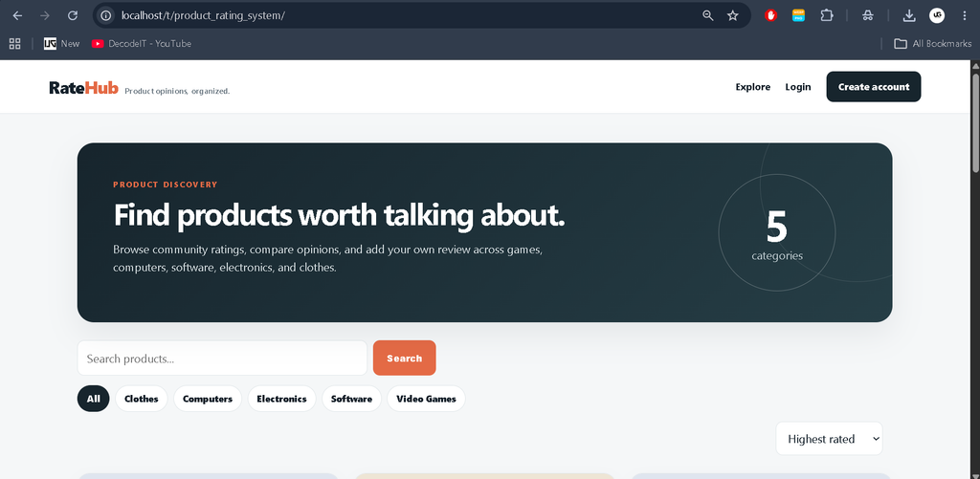Click the '5 categories' circle text
Screen dimensions: 980x479
point(777,235)
